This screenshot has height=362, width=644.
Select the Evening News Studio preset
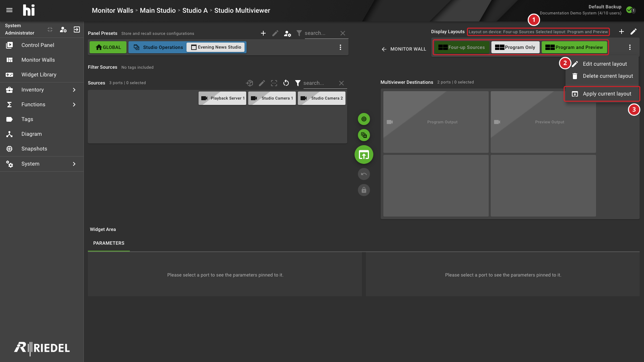click(x=216, y=47)
